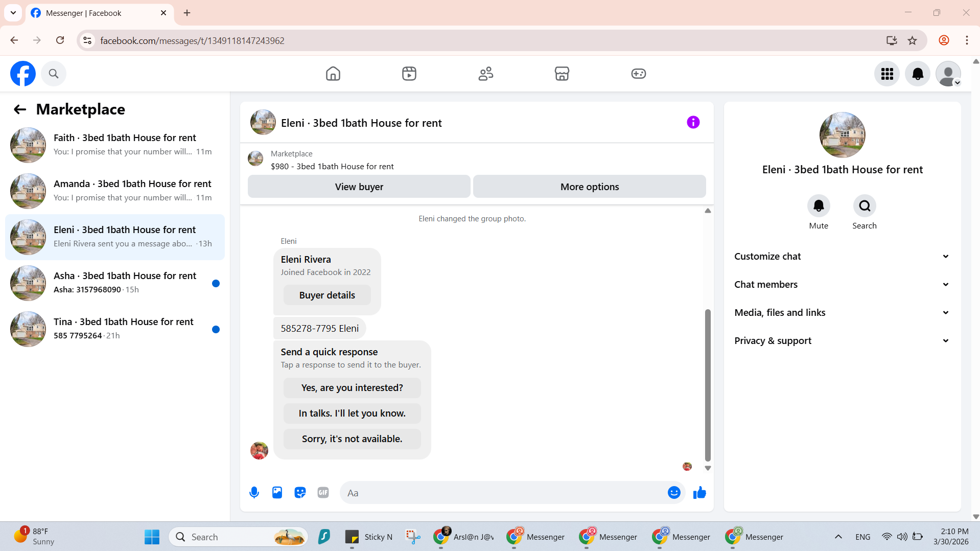This screenshot has width=980, height=551.
Task: Open the Tina house for rent conversation
Action: click(x=115, y=329)
